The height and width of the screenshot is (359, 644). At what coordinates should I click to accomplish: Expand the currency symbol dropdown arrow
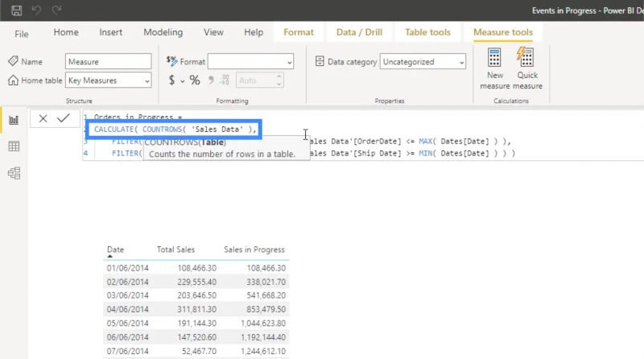point(183,81)
